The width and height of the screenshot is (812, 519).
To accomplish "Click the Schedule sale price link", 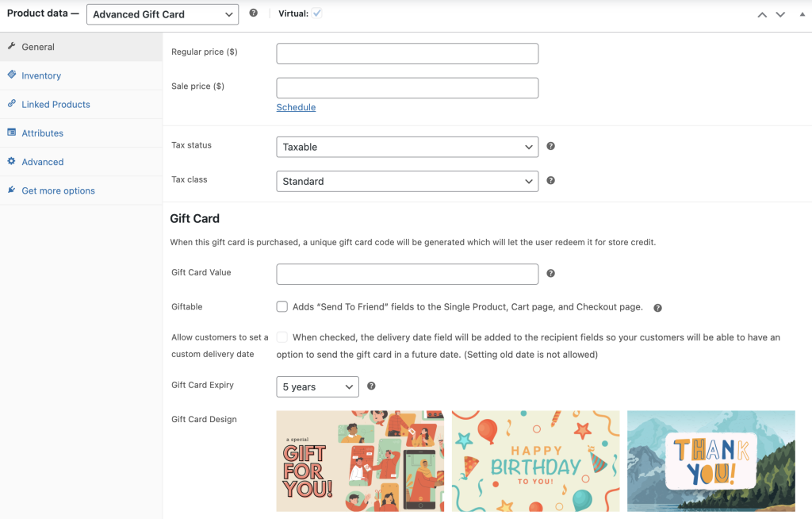I will [x=296, y=107].
